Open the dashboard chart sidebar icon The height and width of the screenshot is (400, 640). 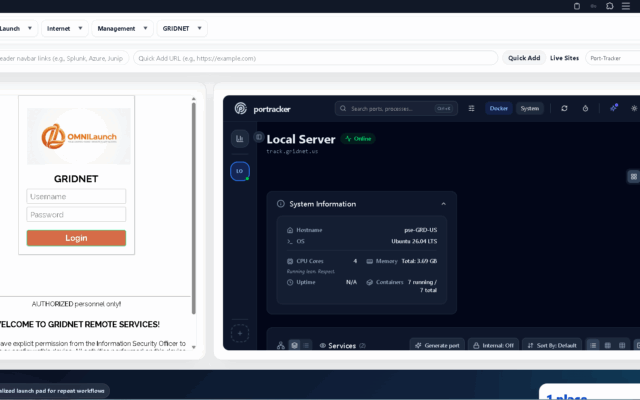click(x=240, y=139)
